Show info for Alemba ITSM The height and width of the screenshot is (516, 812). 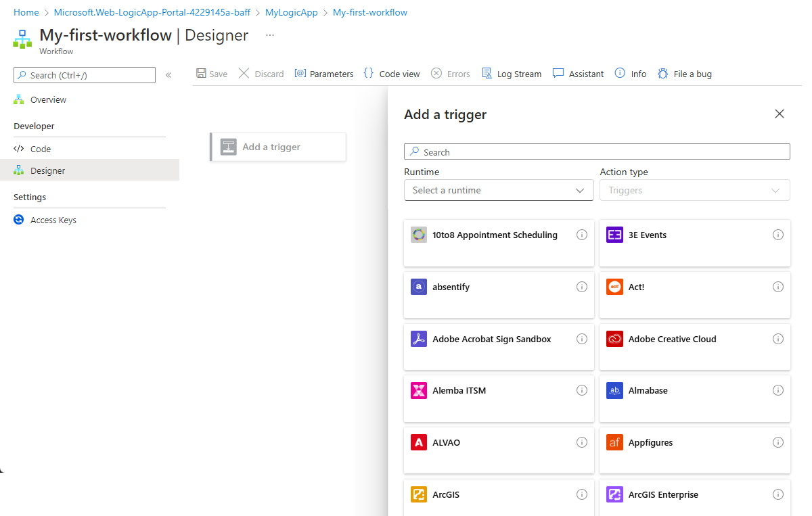point(581,390)
